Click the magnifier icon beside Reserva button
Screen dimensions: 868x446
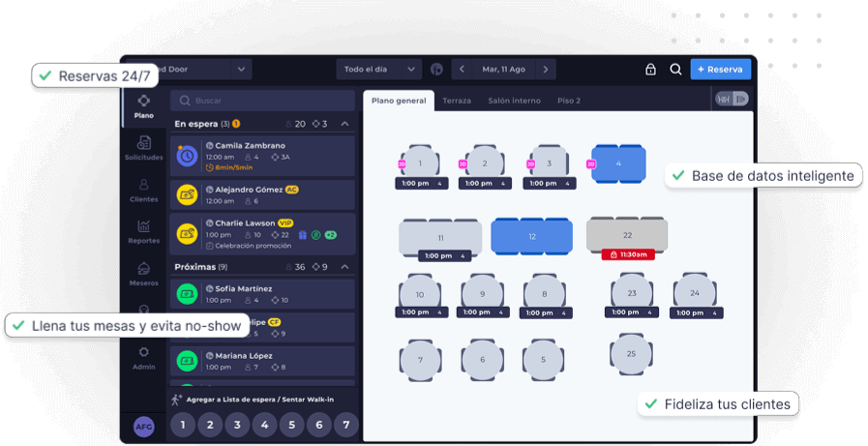[x=675, y=70]
